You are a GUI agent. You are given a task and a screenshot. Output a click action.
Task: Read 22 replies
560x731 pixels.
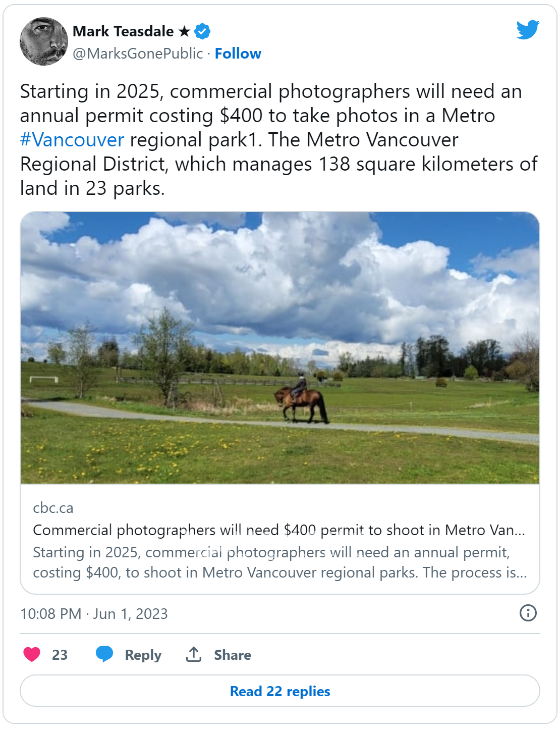280,691
